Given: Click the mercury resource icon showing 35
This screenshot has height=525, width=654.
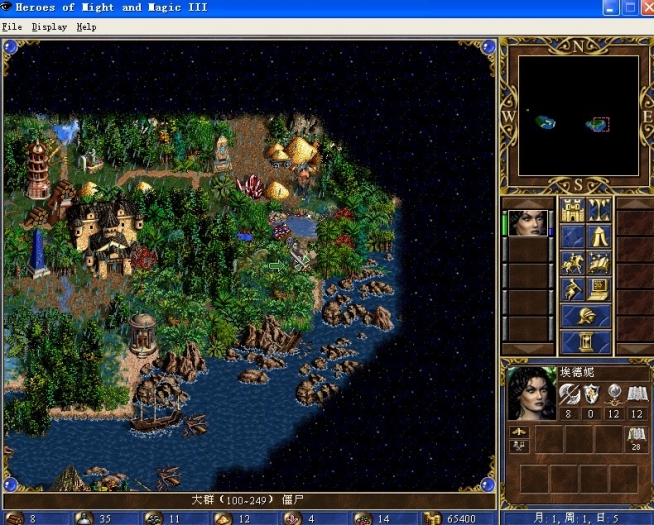Looking at the screenshot, I should pos(84,518).
